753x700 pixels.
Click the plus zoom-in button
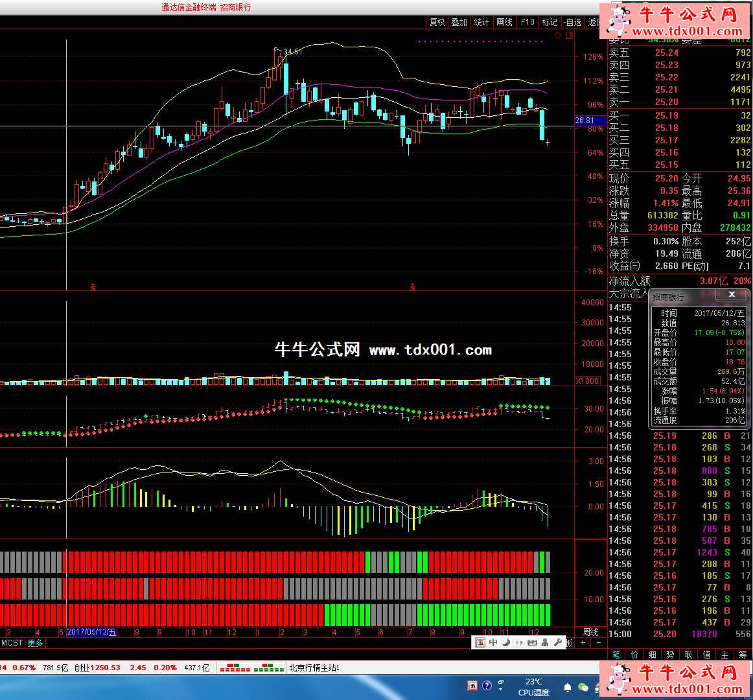[x=583, y=643]
